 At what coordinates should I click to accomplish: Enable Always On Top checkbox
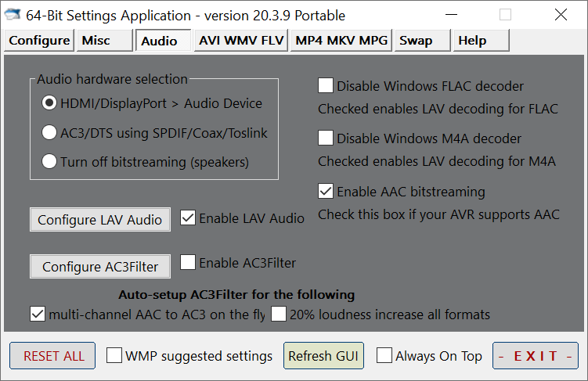point(384,356)
